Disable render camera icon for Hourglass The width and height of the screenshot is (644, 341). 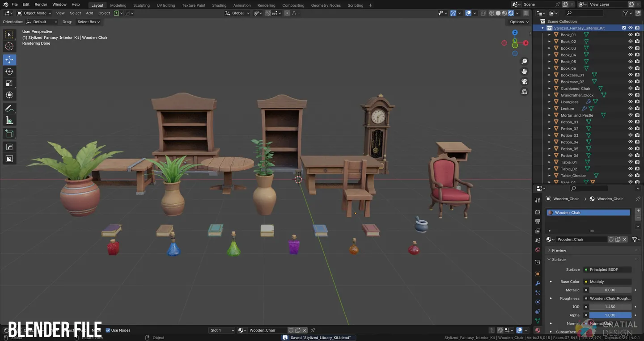(637, 102)
